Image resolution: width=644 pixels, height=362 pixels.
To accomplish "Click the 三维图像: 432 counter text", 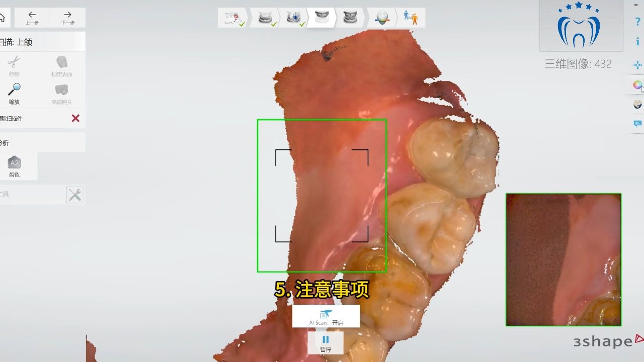I will click(578, 64).
